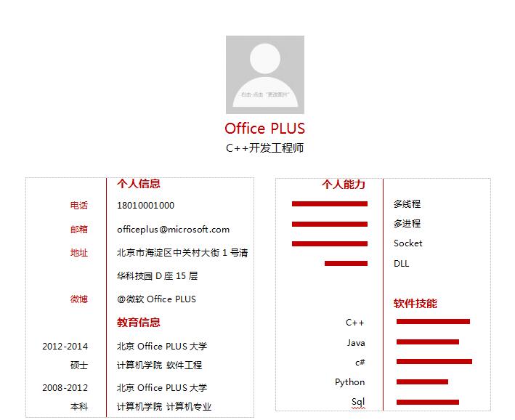
Task: Select the Office PLUS name heading
Action: [264, 129]
